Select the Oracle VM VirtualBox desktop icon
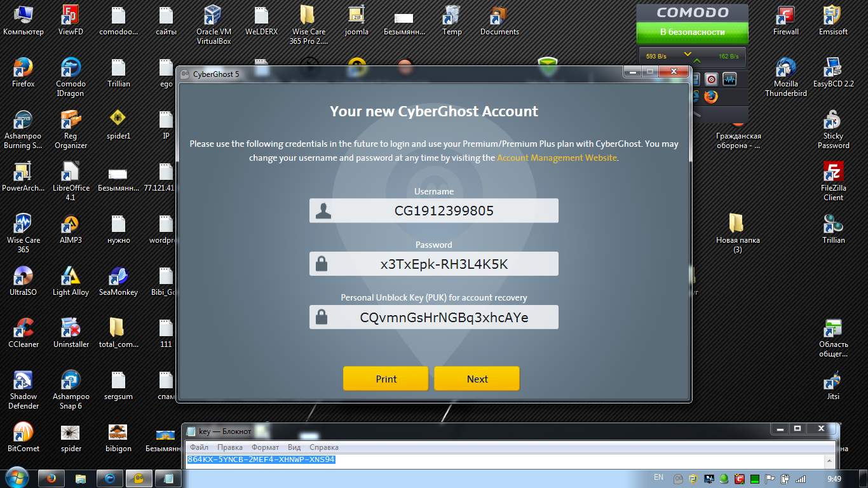This screenshot has height=488, width=868. (x=214, y=25)
